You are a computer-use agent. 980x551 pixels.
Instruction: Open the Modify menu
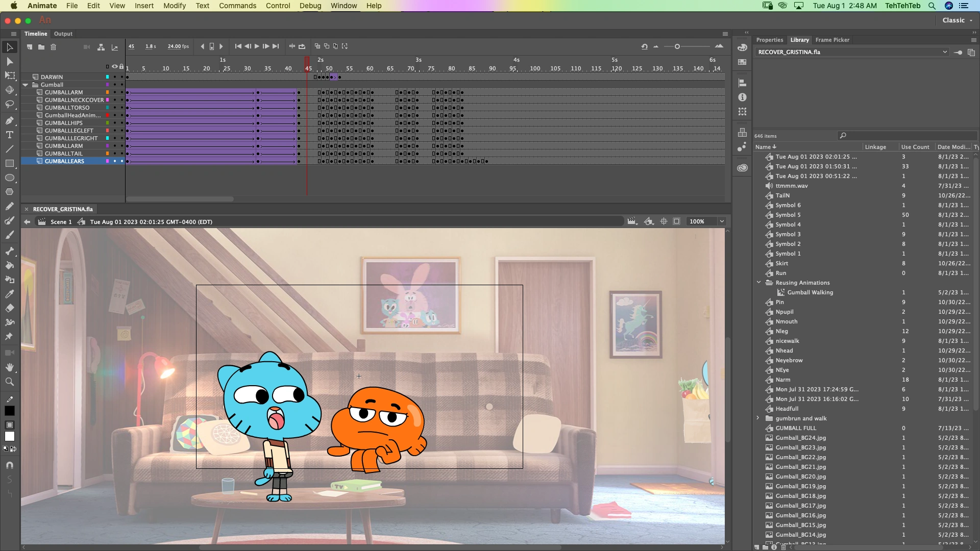click(175, 6)
